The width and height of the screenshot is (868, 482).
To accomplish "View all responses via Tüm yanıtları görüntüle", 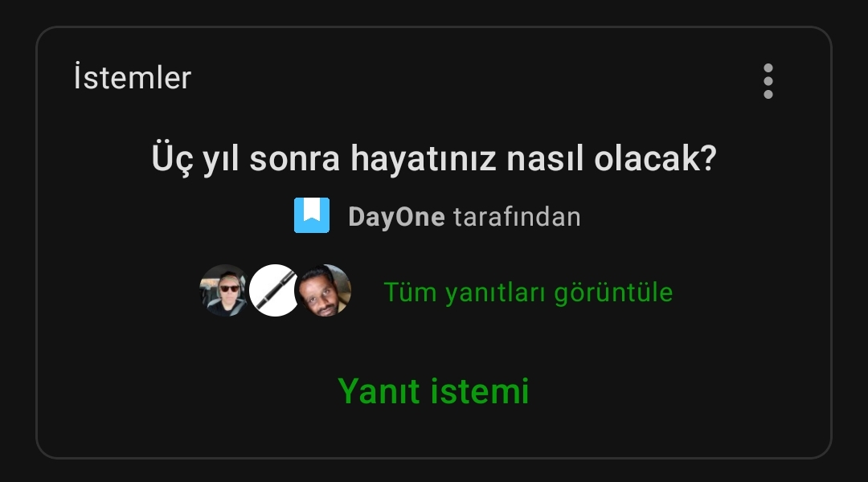I will point(528,292).
